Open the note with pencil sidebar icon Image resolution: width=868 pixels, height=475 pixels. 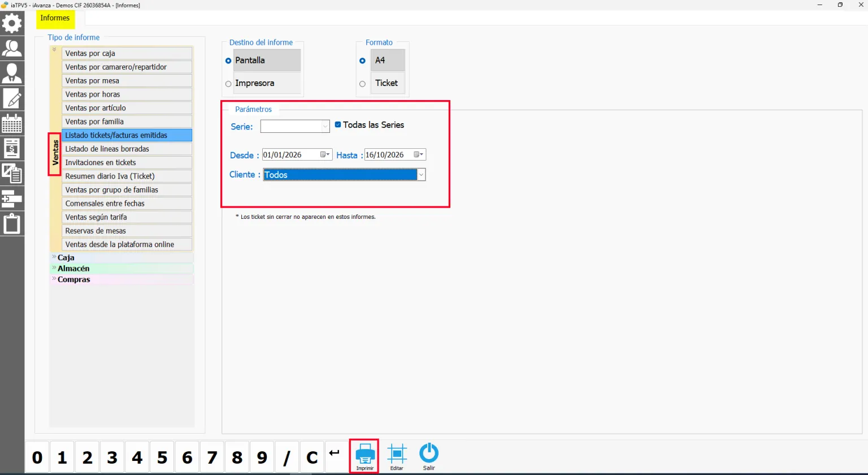pos(12,98)
